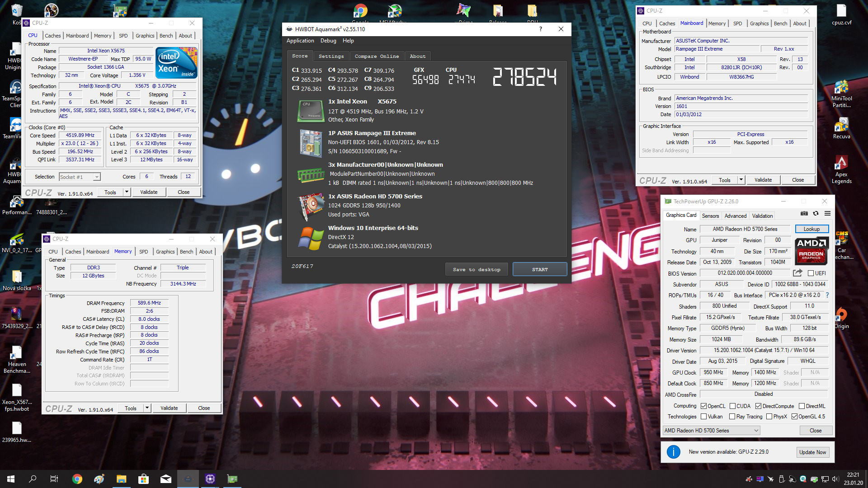868x488 pixels.
Task: Open Task View on taskbar
Action: point(54,479)
